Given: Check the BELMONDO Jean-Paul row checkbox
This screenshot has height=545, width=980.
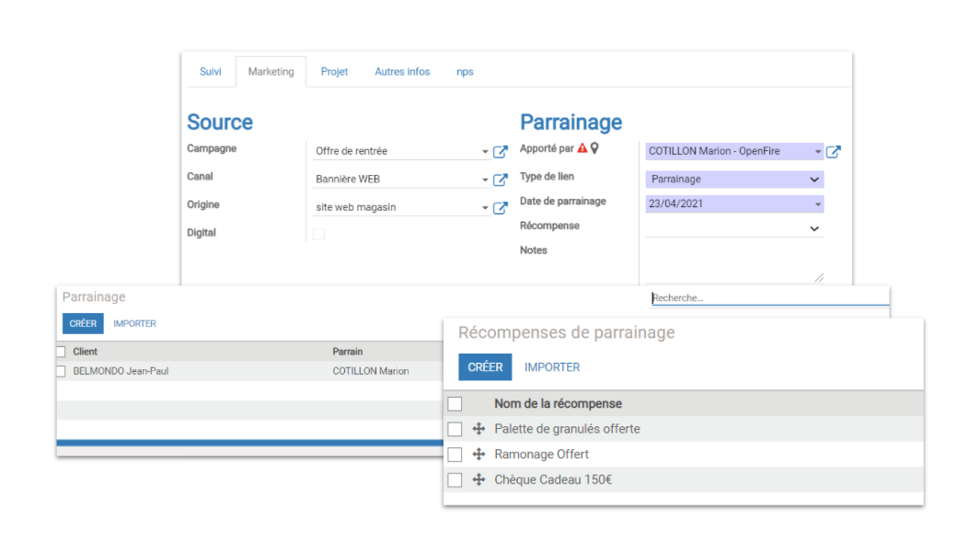Looking at the screenshot, I should coord(61,371).
